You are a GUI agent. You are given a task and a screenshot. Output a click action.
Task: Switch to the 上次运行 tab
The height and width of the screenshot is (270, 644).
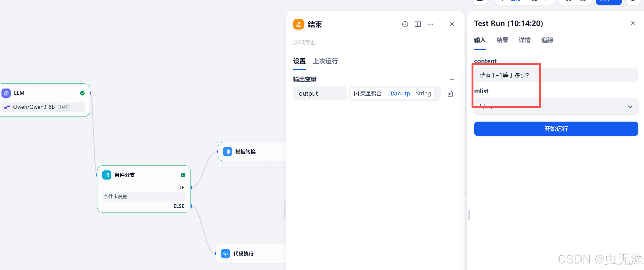pyautogui.click(x=325, y=61)
